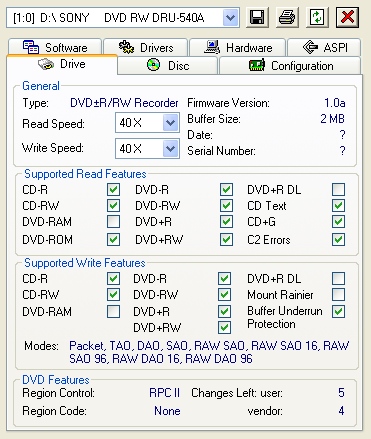371x439 pixels.
Task: Select the Drive tab
Action: [62, 64]
